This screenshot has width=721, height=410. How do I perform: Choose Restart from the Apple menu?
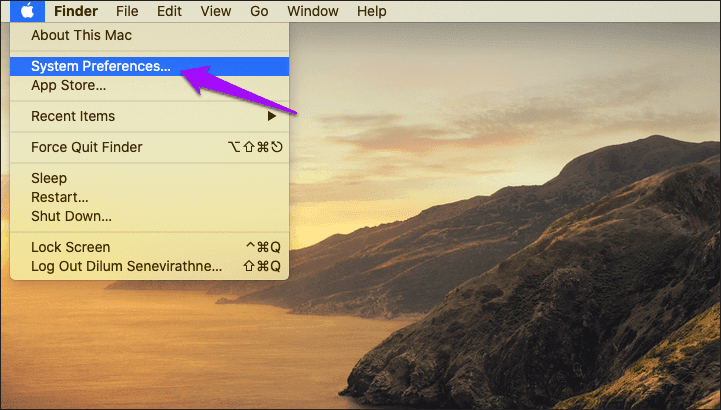click(149, 197)
